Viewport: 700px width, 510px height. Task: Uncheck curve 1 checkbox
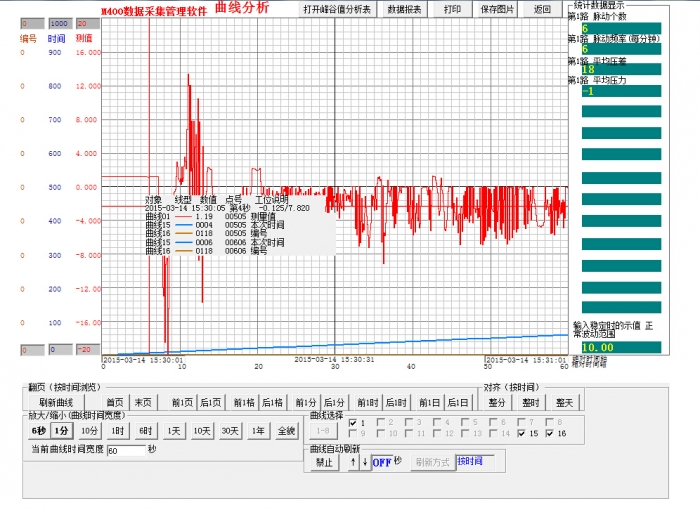(352, 422)
